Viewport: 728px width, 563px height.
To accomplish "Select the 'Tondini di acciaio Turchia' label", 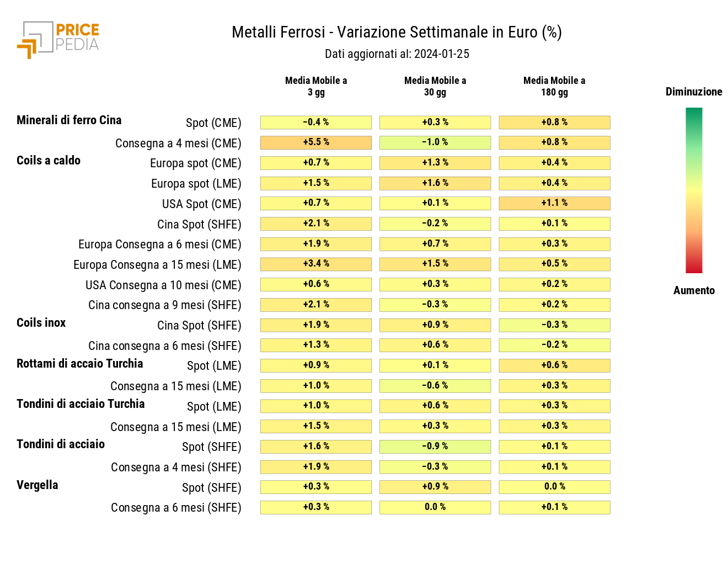I will pos(81,404).
